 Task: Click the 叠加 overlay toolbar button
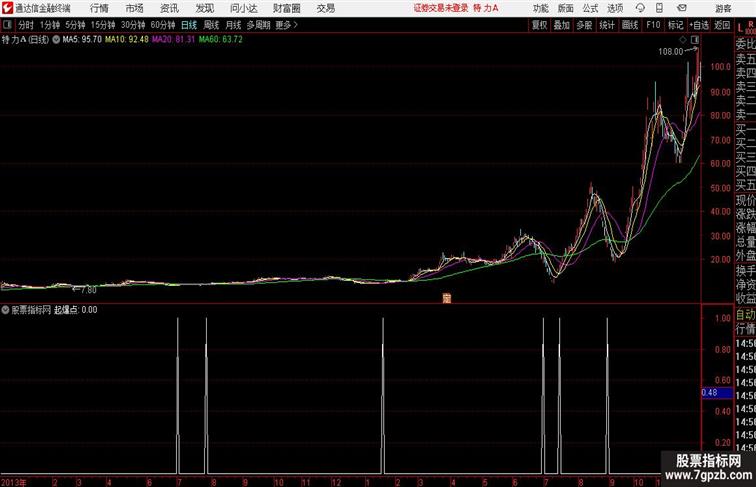(562, 25)
